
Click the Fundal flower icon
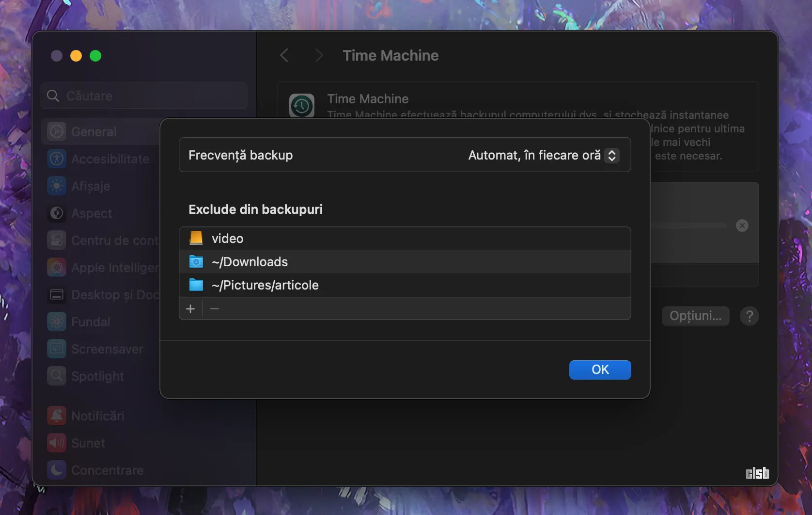[x=57, y=322]
